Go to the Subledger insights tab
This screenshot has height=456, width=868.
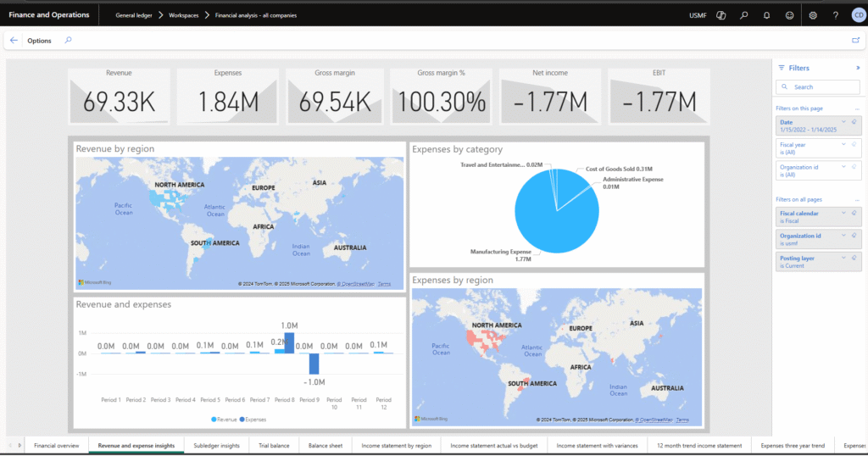pos(216,445)
